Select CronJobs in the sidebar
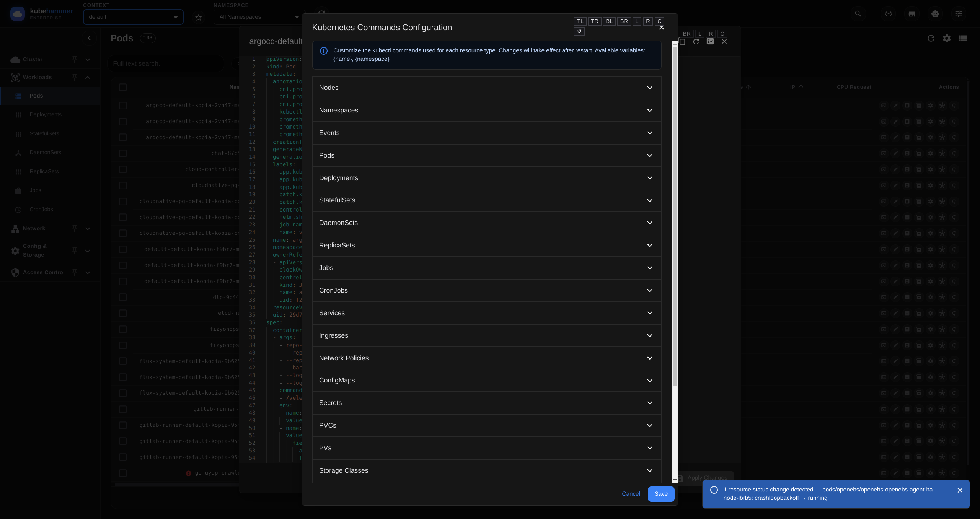This screenshot has width=980, height=519. click(x=51, y=210)
